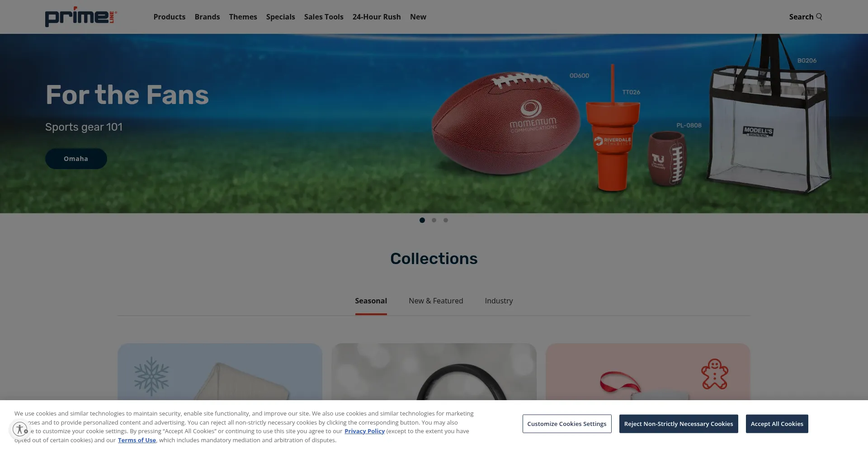This screenshot has width=868, height=449.
Task: Open the Products menu
Action: click(170, 17)
